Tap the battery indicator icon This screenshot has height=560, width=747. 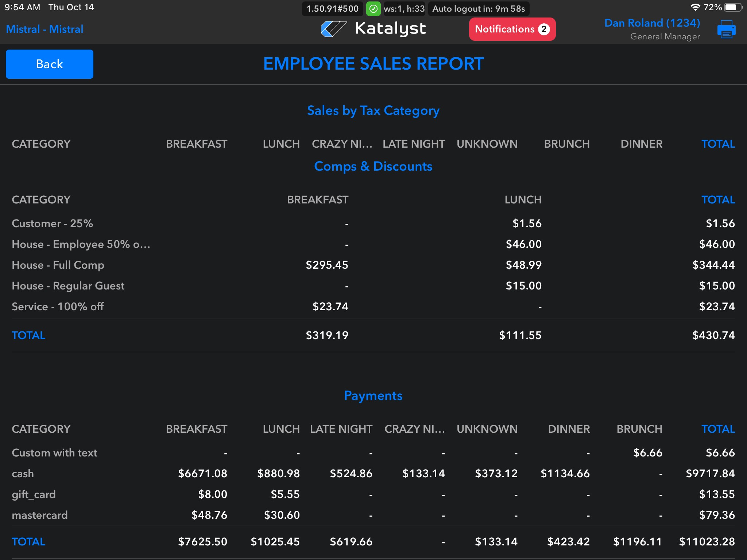(x=733, y=7)
